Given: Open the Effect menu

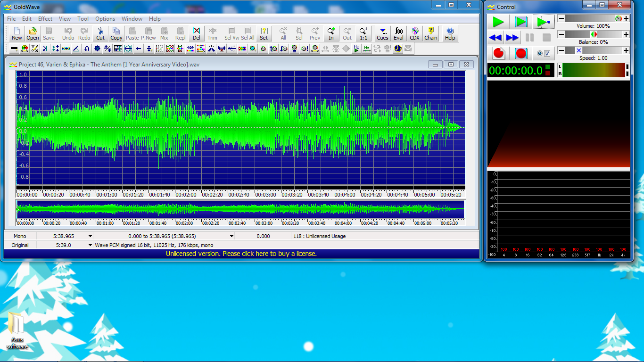Looking at the screenshot, I should 45,19.
